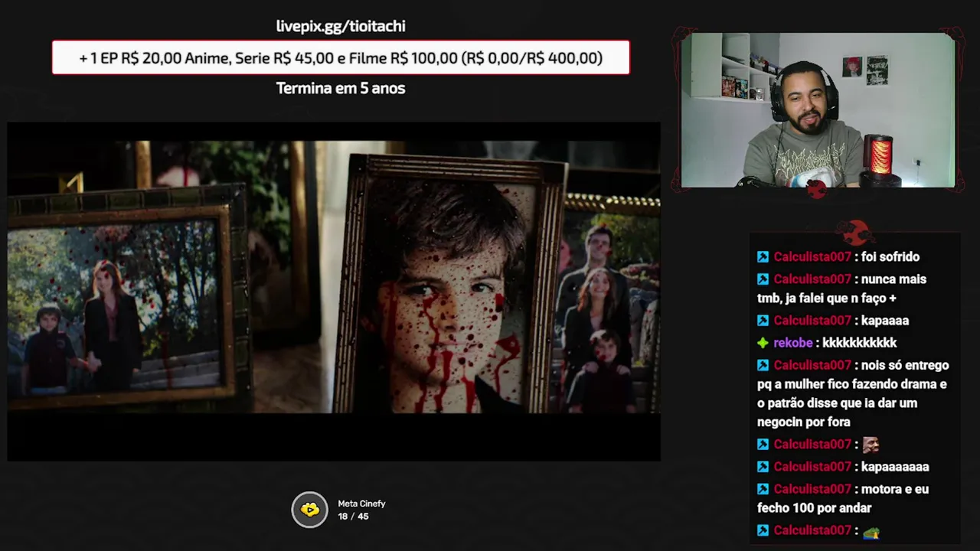Image resolution: width=980 pixels, height=551 pixels.
Task: Click the 'kkkkkkkkkkk' chat message text
Action: 859,343
